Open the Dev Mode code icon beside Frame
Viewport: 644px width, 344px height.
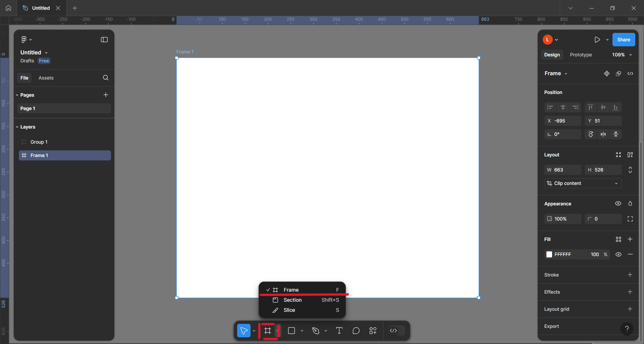click(x=630, y=73)
